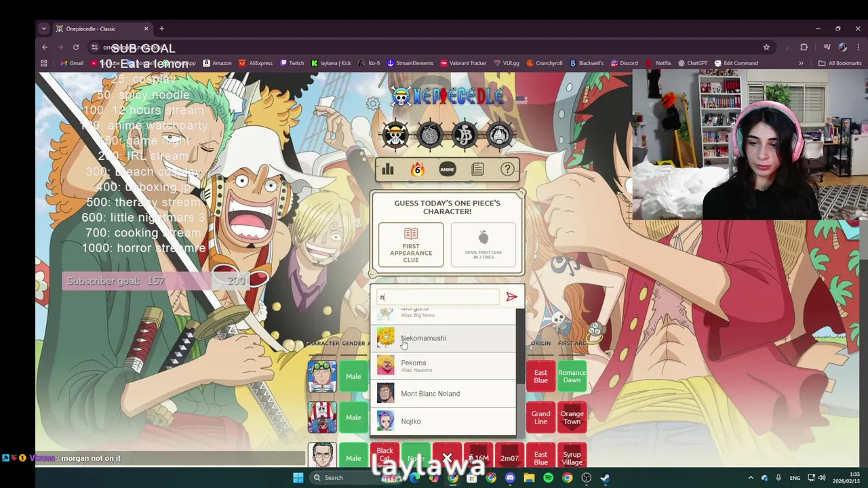Open the patch notes clipboard icon
The height and width of the screenshot is (488, 868).
point(477,169)
